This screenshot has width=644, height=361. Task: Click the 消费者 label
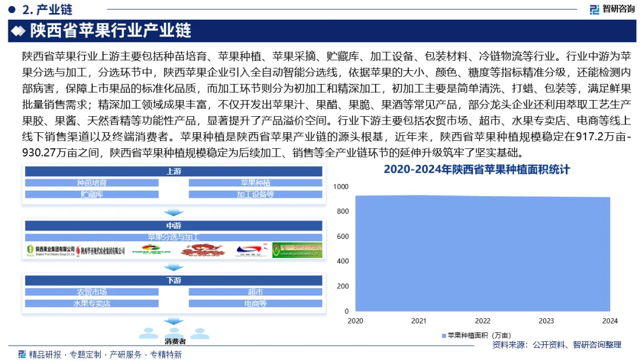tap(175, 341)
